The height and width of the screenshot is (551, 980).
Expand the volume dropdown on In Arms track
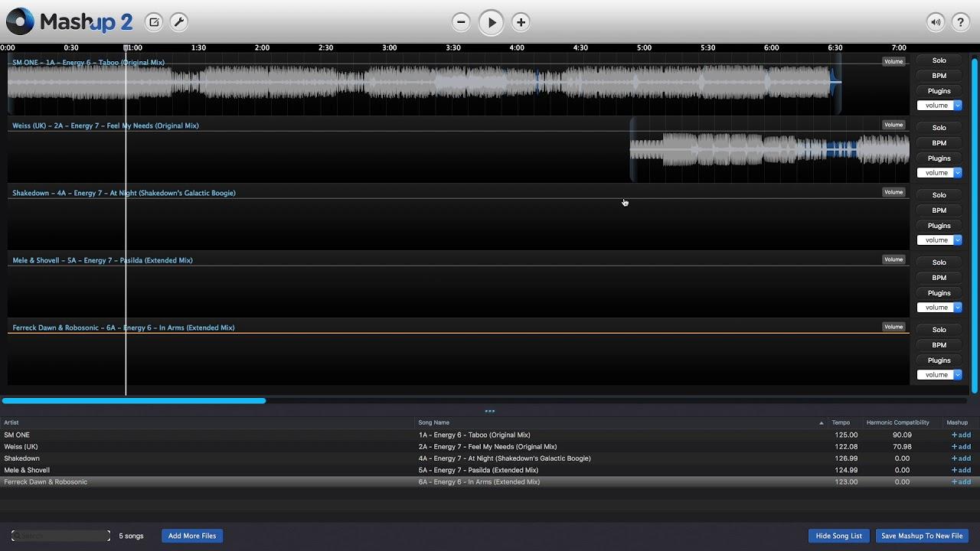pos(939,375)
